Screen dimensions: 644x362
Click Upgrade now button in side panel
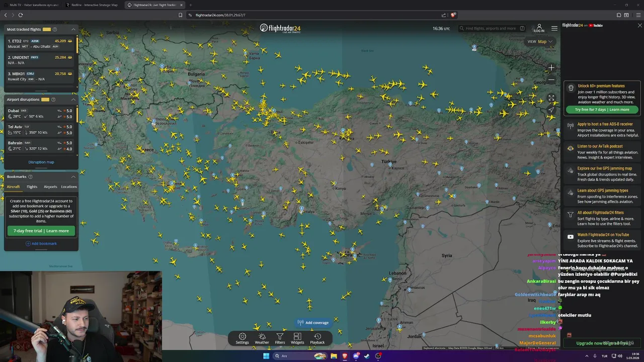[x=602, y=343]
